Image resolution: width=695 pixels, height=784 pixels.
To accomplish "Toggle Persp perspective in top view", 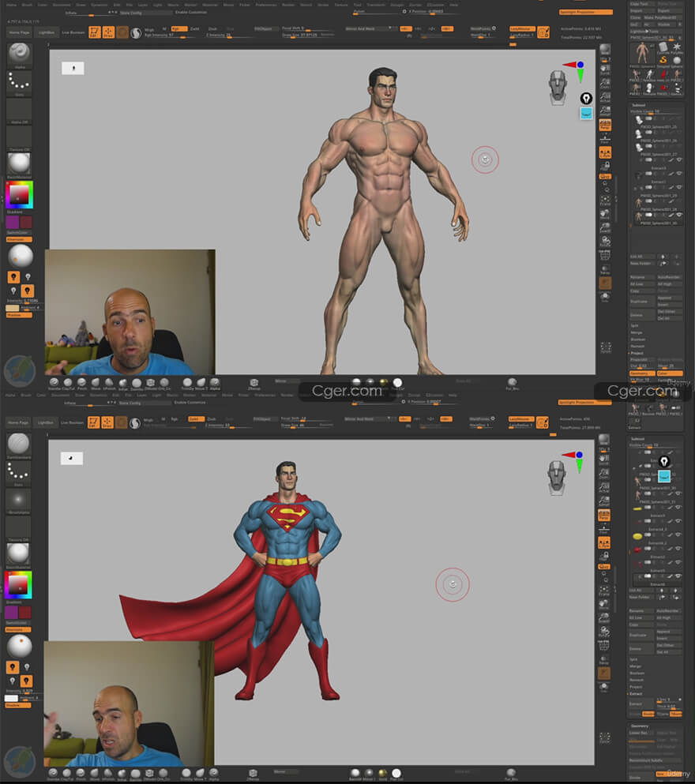I will pos(605,125).
